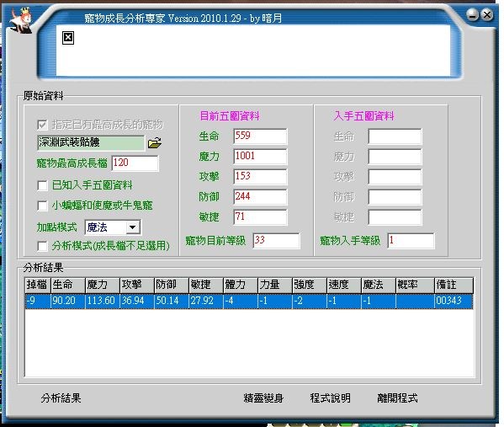Open the pet file folder icon

click(155, 142)
